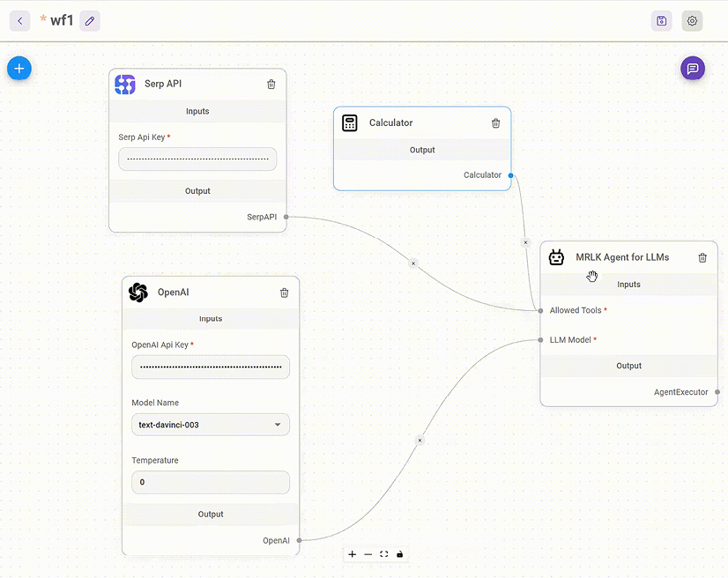Toggle the canvas interactivity lock
This screenshot has width=728, height=578.
pyautogui.click(x=399, y=554)
